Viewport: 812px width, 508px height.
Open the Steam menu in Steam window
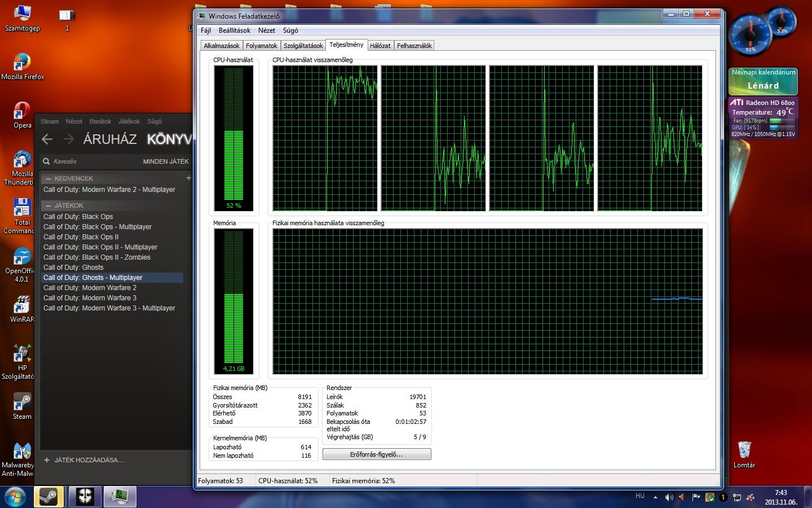[x=50, y=121]
